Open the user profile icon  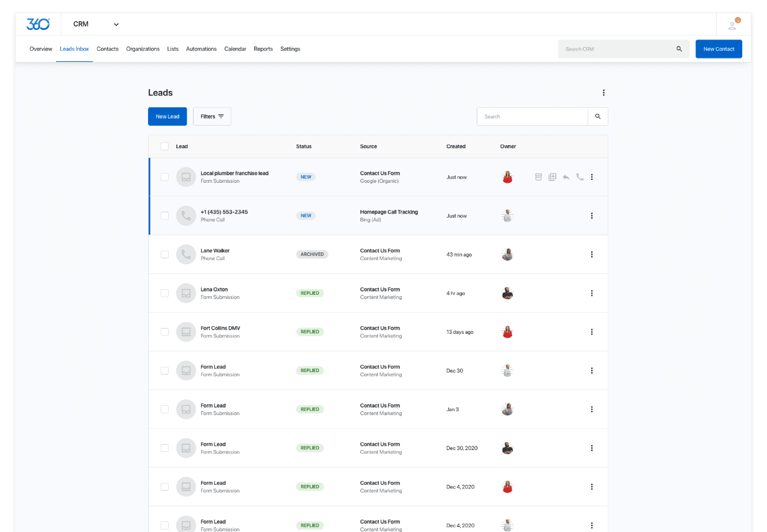tap(733, 25)
